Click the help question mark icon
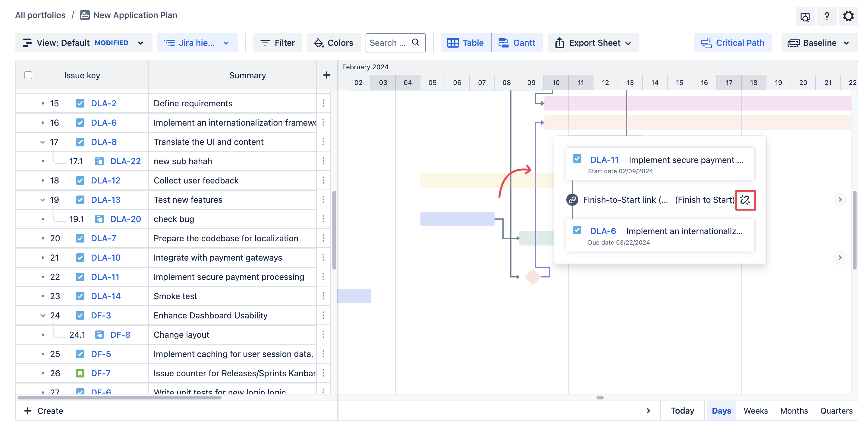 pyautogui.click(x=826, y=16)
